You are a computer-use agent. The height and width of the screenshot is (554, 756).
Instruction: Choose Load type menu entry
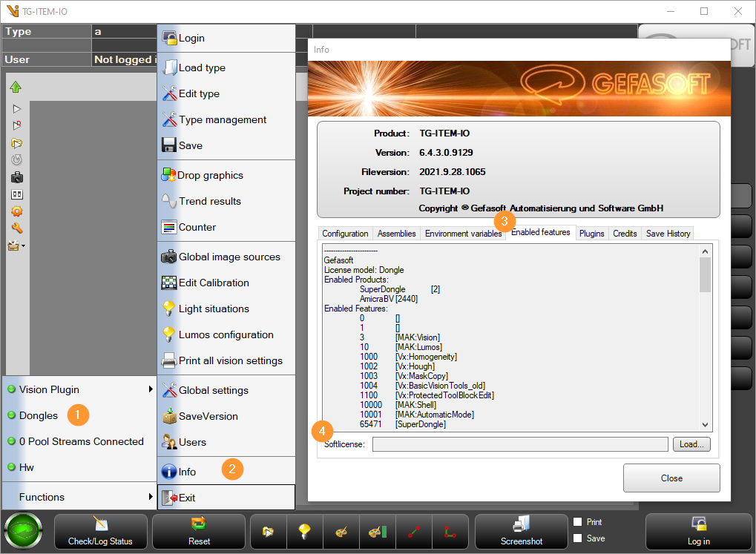(226, 67)
